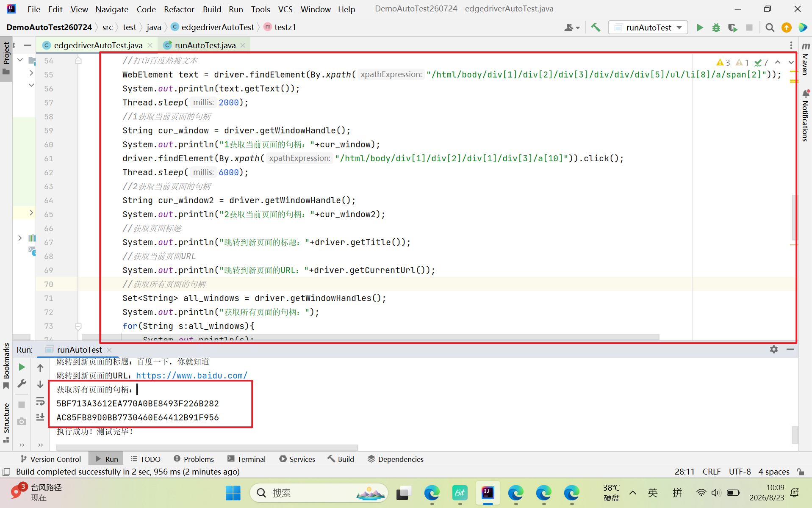Switch to edgedriverAutoTest.java tab

[x=98, y=45]
